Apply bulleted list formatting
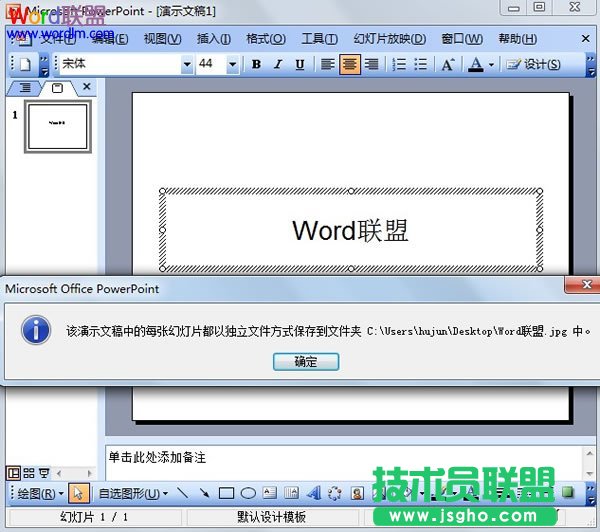 click(x=421, y=64)
